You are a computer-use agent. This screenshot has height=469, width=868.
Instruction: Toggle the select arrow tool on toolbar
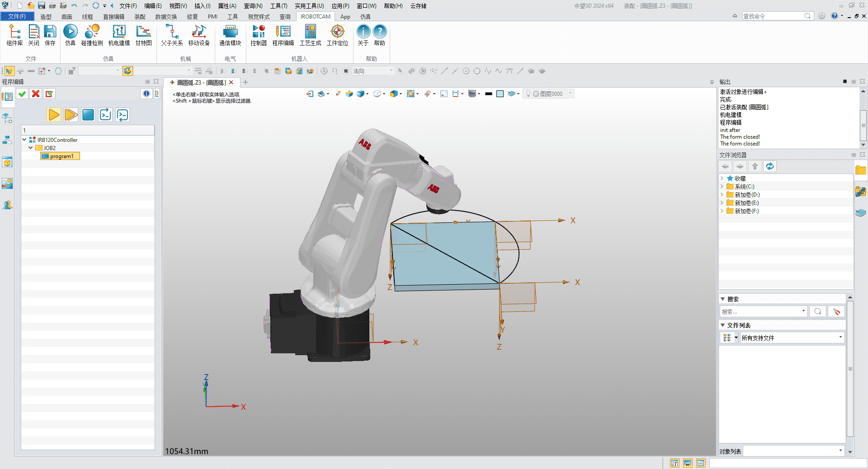click(9, 71)
